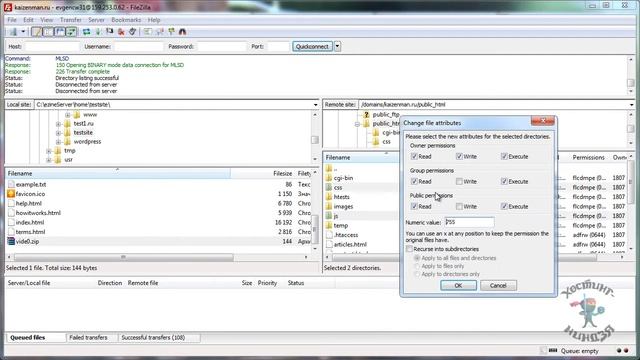The width and height of the screenshot is (640, 360).
Task: Sort remote list by Permissions column
Action: (x=588, y=158)
